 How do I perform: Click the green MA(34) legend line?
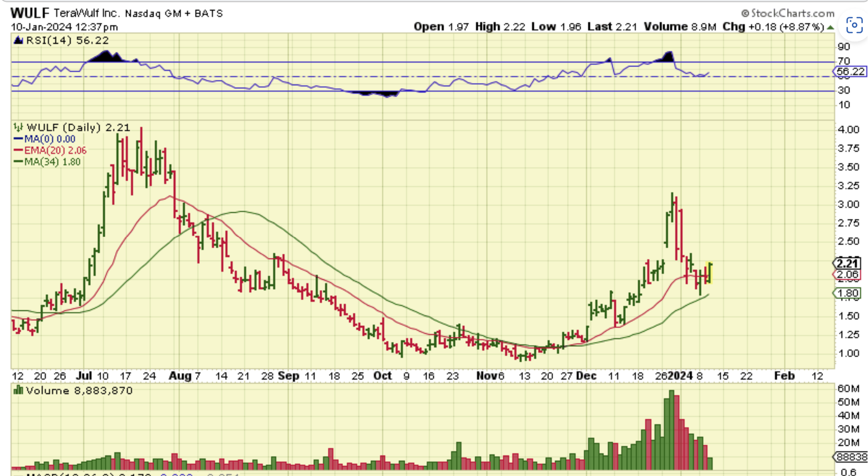tap(18, 162)
